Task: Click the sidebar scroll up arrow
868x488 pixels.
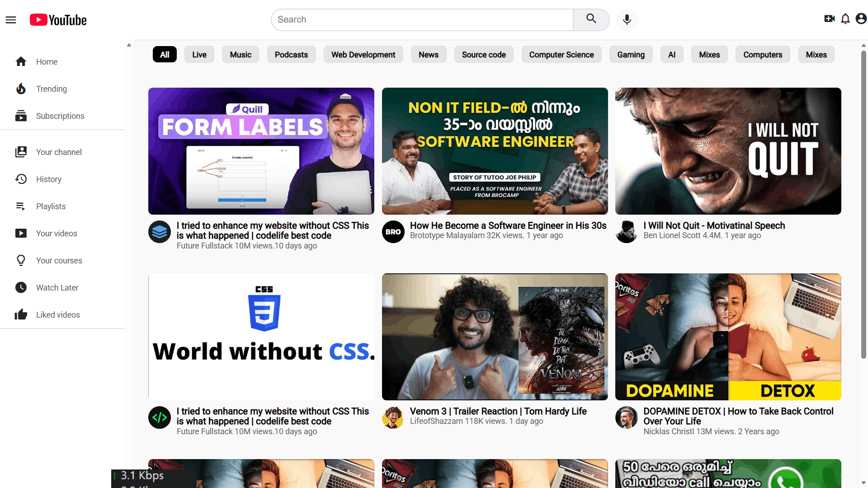Action: 129,45
